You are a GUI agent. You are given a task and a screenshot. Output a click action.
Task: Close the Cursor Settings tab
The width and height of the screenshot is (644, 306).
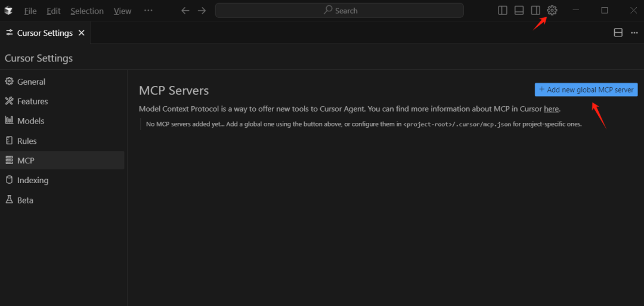click(x=82, y=33)
